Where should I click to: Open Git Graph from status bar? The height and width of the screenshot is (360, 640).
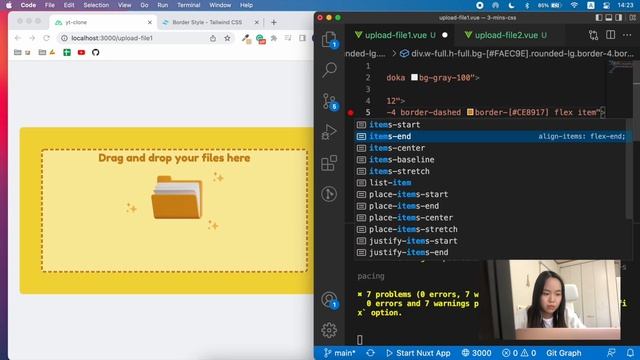tap(563, 353)
